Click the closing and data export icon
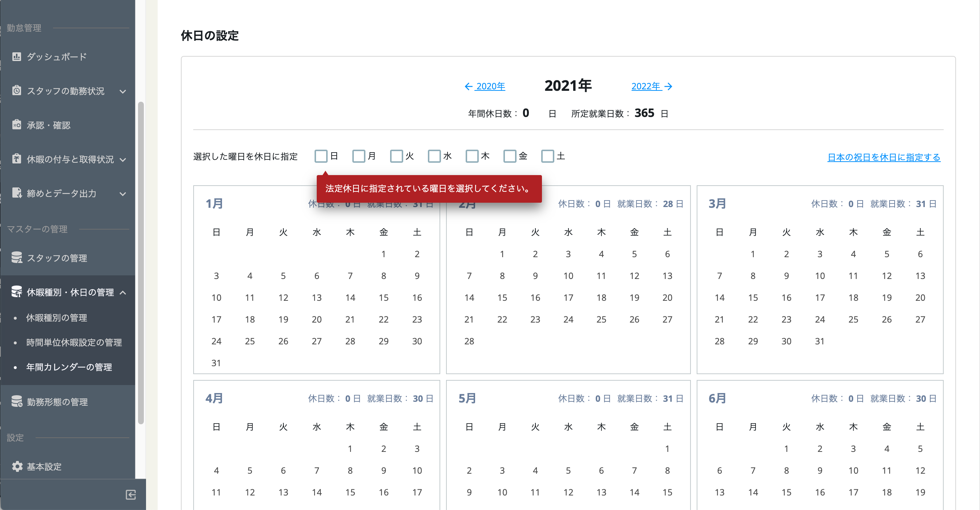This screenshot has height=510, width=980. pos(16,193)
